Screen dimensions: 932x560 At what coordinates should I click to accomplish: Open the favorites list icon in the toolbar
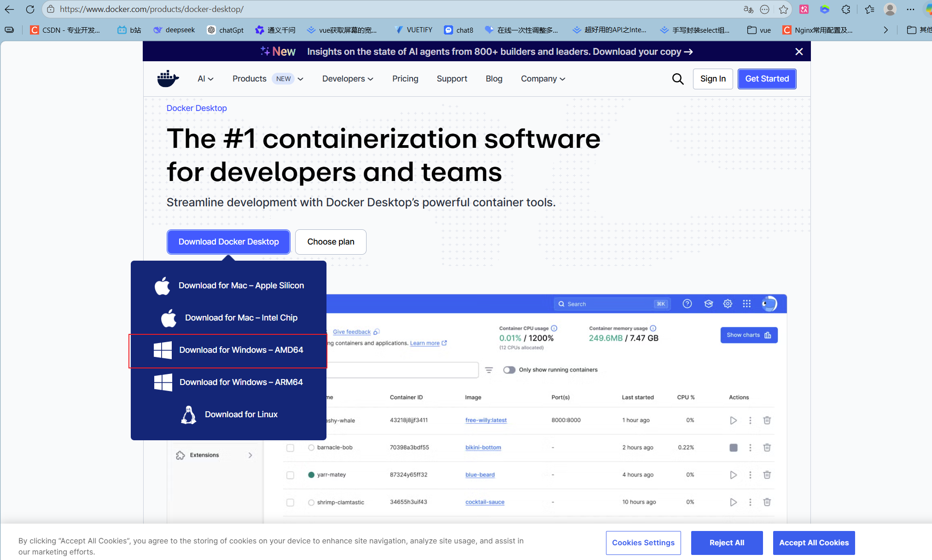(x=869, y=9)
